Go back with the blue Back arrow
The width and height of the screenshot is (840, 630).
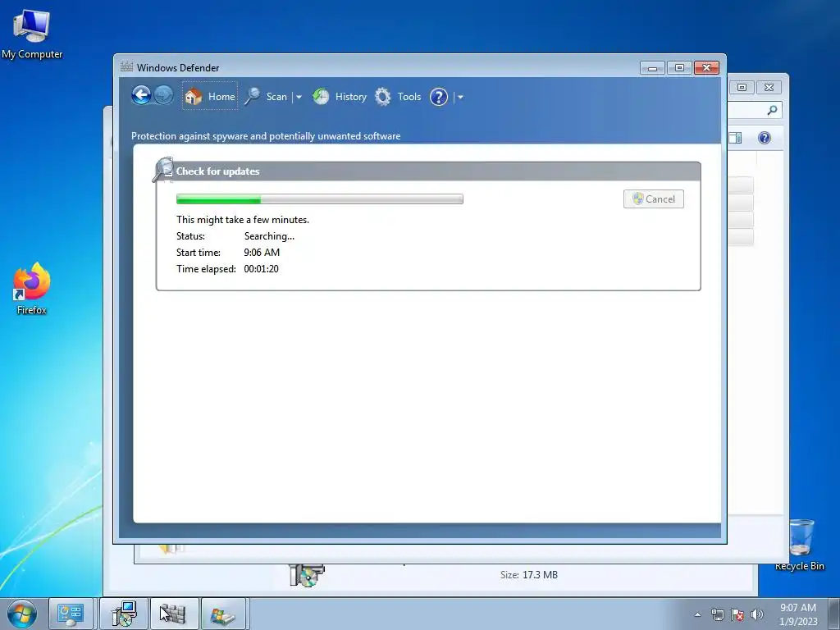(141, 96)
